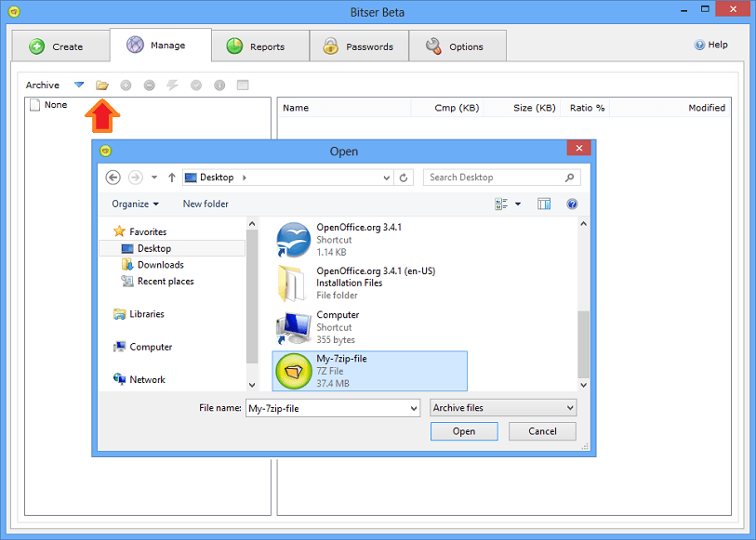756x540 pixels.
Task: Click the checkmark test archive toolbar icon
Action: (196, 86)
